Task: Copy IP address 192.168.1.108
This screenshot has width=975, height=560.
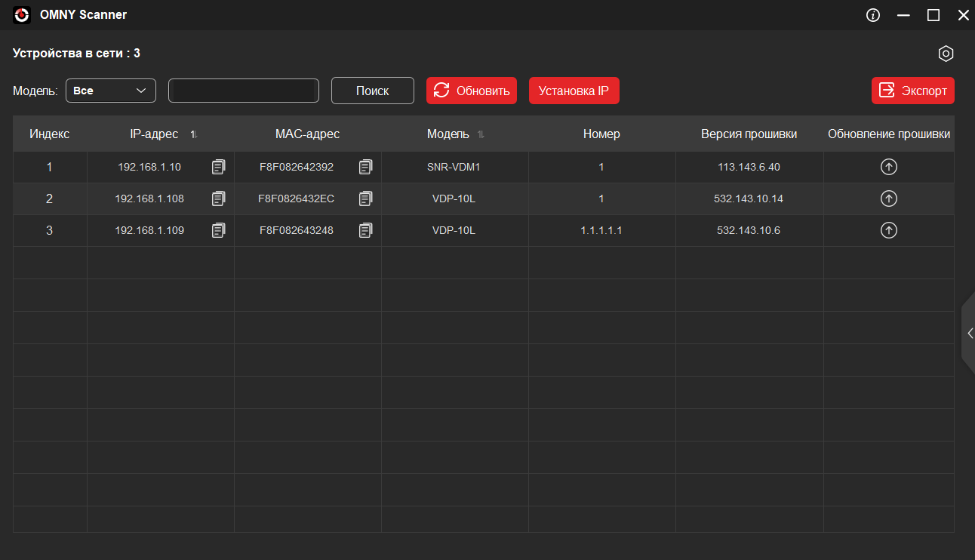Action: coord(218,198)
